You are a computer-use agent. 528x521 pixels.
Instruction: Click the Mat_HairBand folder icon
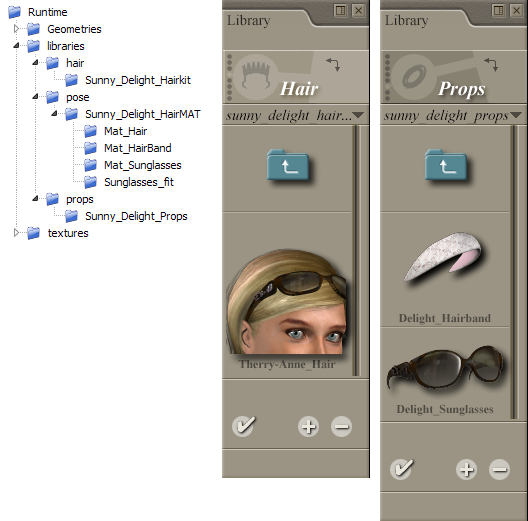(90, 148)
